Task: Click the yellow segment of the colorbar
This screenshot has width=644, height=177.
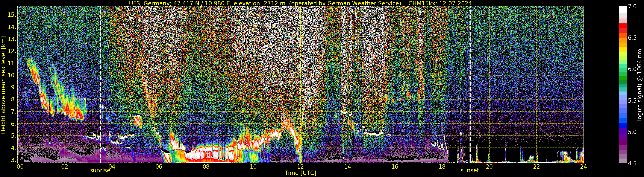Action: (x=623, y=49)
